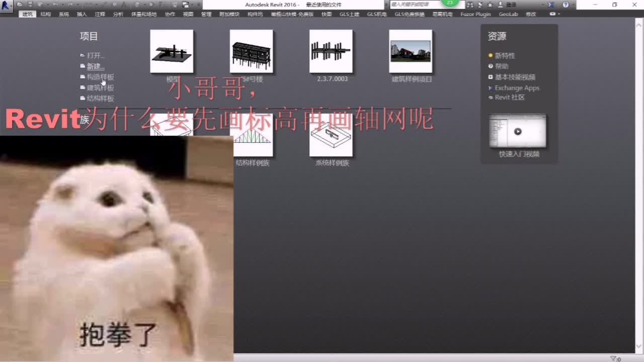Open the 基本技能视频 resource link

515,77
